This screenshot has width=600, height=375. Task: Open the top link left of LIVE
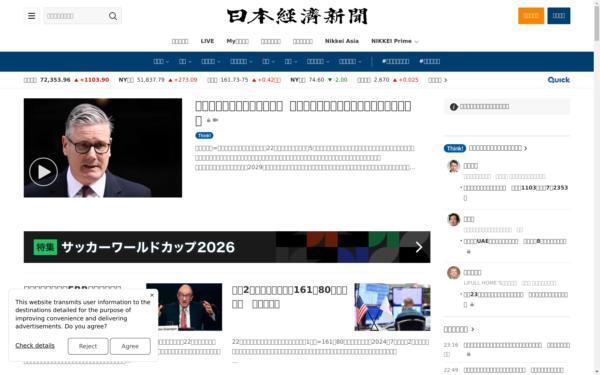[x=180, y=41]
